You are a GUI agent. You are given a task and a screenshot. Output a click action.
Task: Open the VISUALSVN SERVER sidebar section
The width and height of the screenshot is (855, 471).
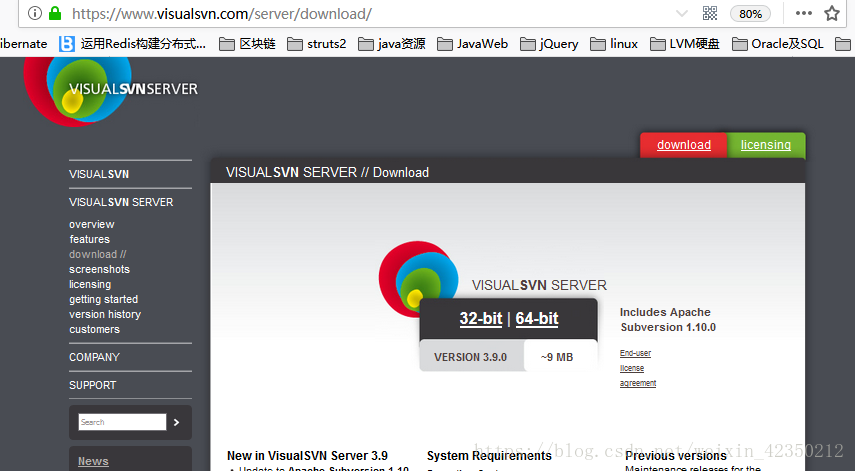coord(121,202)
